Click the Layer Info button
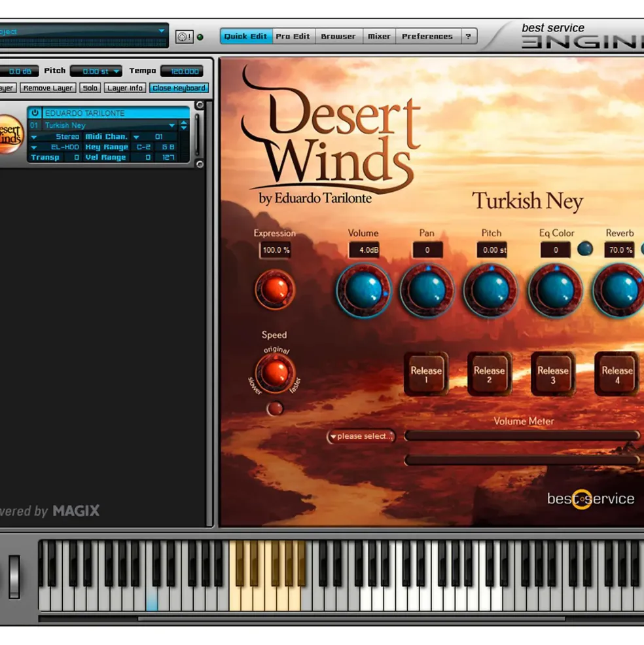Image resolution: width=644 pixels, height=645 pixels. point(125,88)
